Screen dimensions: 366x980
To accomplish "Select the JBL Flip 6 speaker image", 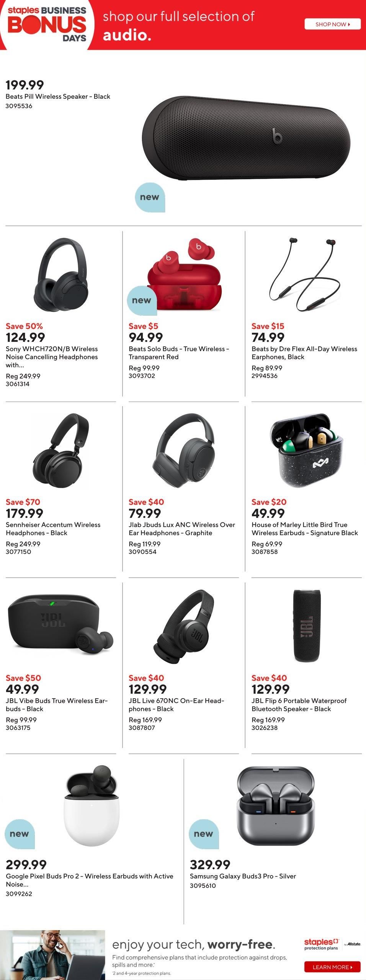I will pyautogui.click(x=307, y=626).
